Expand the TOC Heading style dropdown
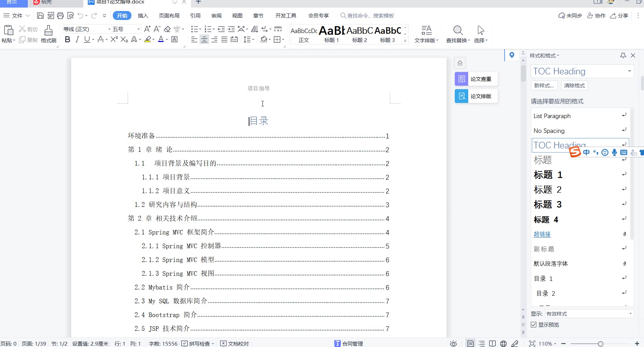 [x=629, y=71]
